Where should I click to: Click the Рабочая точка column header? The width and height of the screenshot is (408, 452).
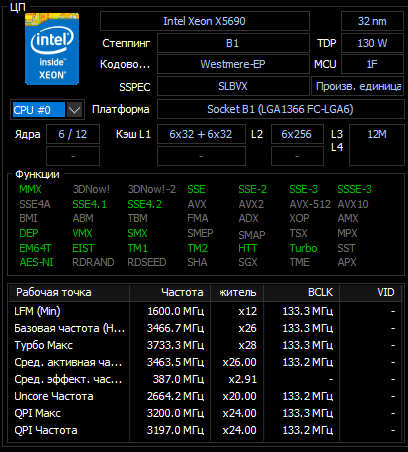tap(69, 292)
